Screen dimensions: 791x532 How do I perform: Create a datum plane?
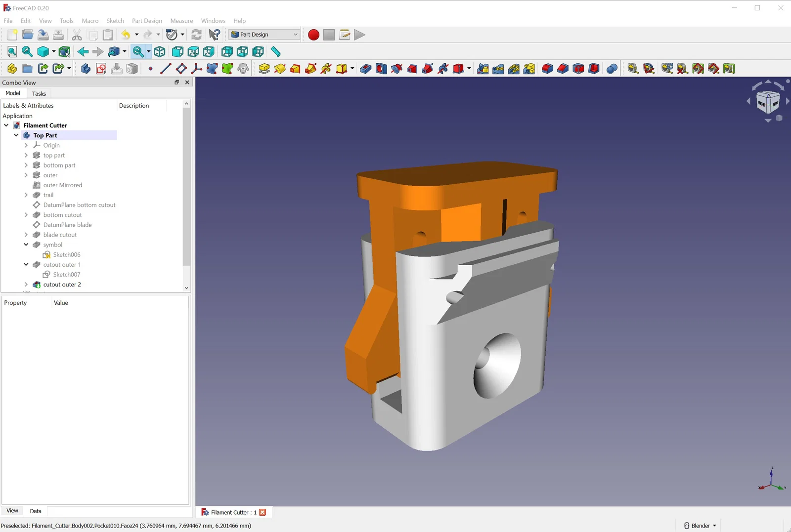pyautogui.click(x=181, y=69)
